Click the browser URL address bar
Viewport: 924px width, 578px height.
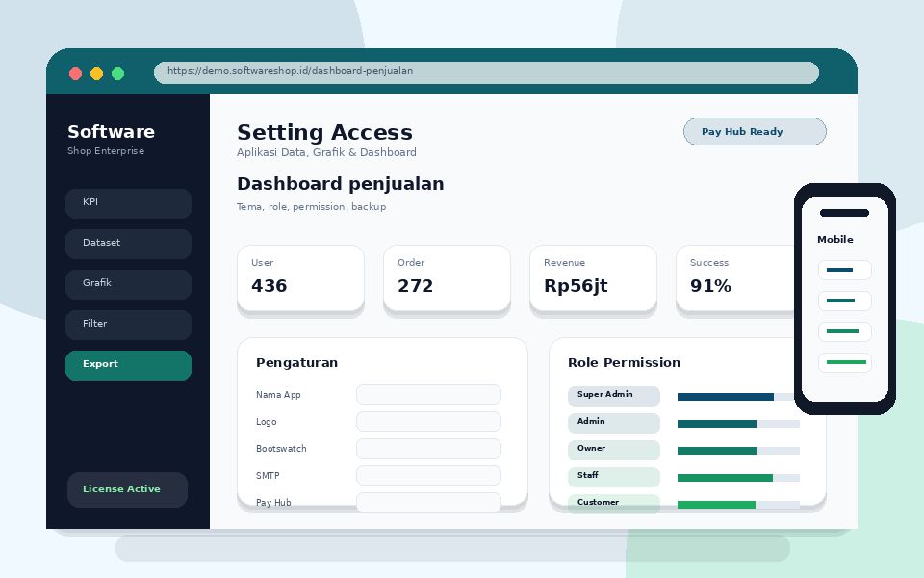486,72
